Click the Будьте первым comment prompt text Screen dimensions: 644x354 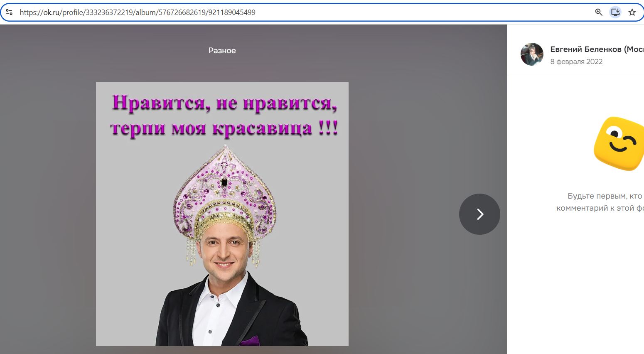pyautogui.click(x=600, y=202)
